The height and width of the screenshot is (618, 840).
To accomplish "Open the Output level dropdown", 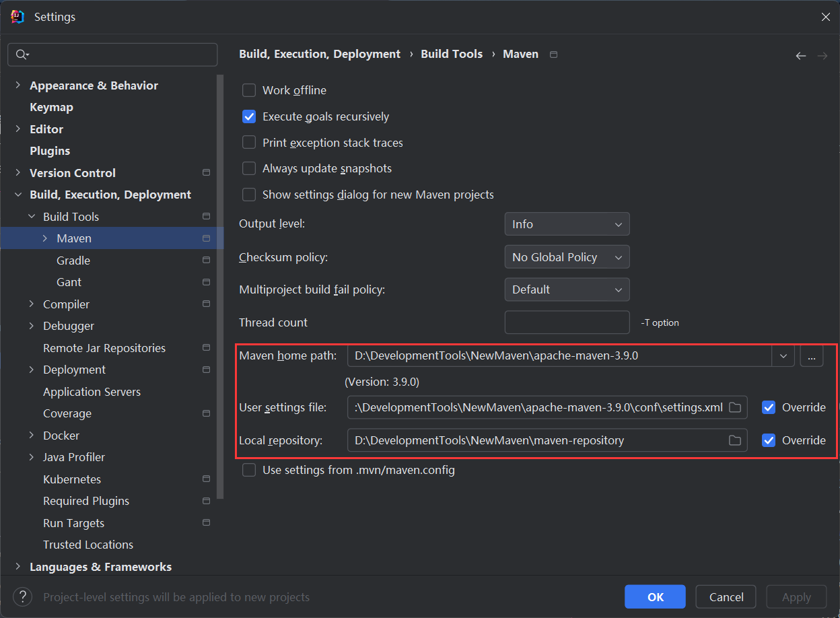I will [567, 224].
